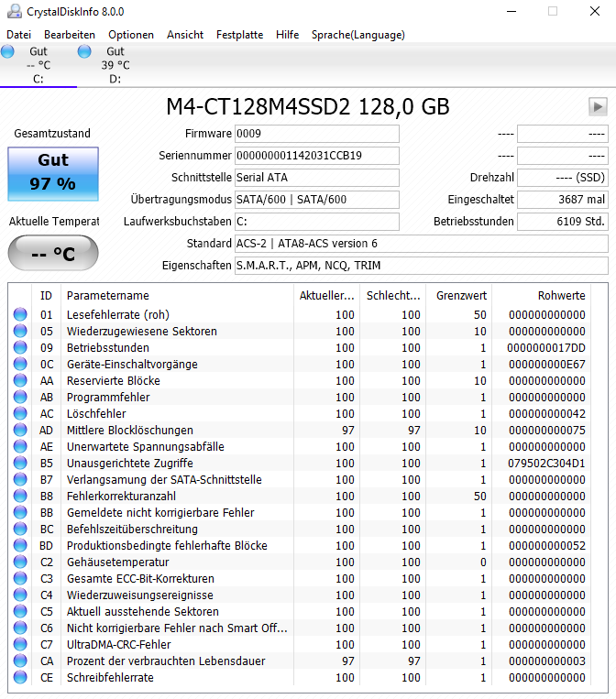
Task: Open the Ansicht menu
Action: point(185,35)
